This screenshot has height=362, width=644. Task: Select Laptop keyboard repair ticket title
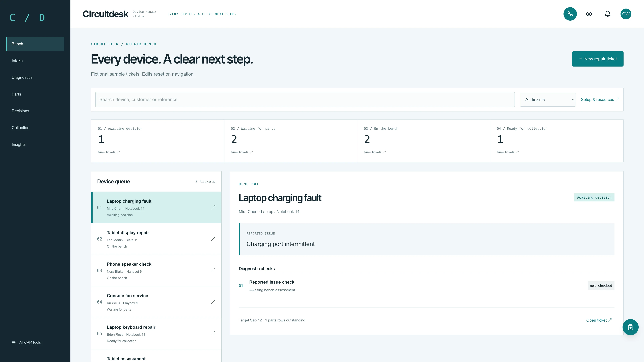coord(131,327)
